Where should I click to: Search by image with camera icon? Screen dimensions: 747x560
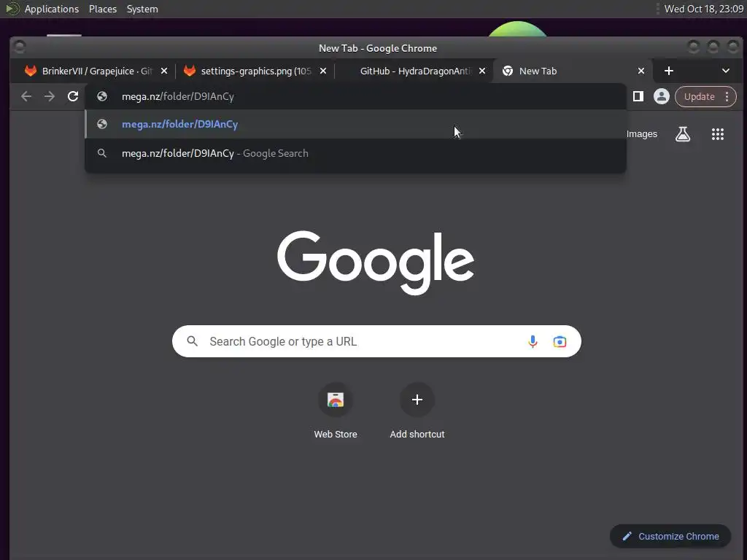point(560,341)
